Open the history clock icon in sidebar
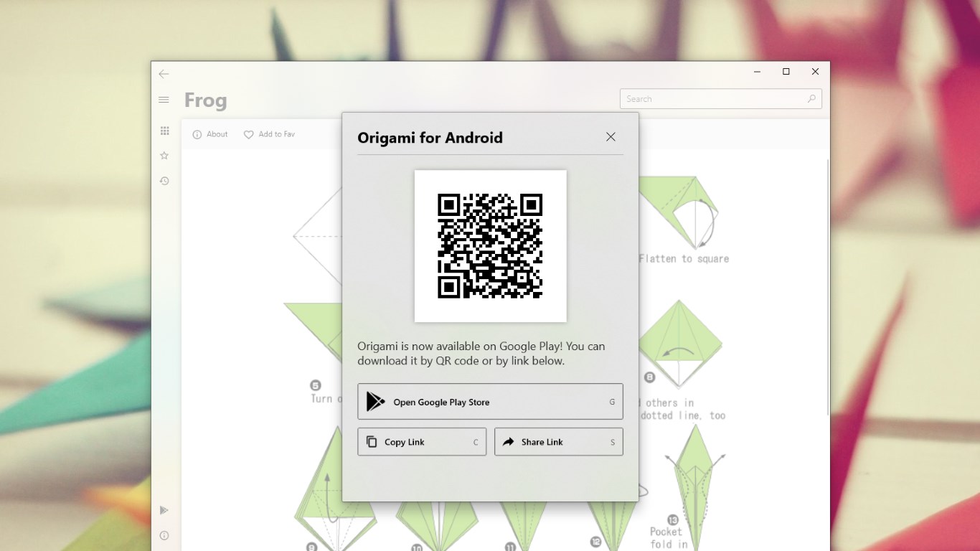Screen dimensions: 980x551 164,181
